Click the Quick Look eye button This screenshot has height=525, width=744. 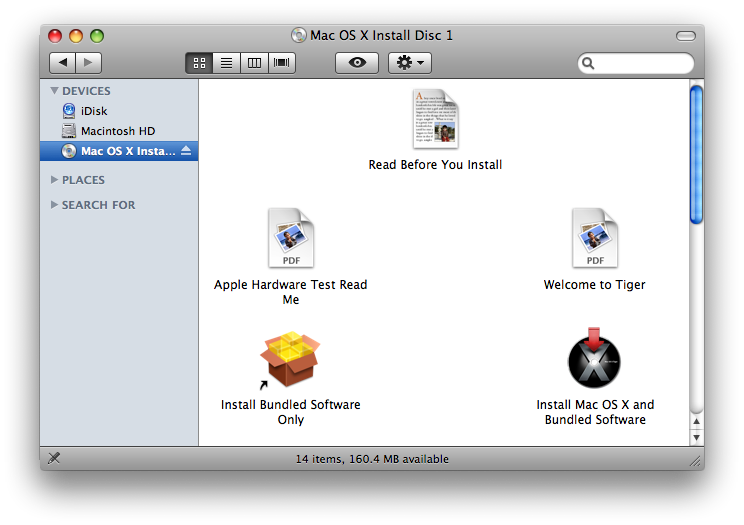point(356,62)
